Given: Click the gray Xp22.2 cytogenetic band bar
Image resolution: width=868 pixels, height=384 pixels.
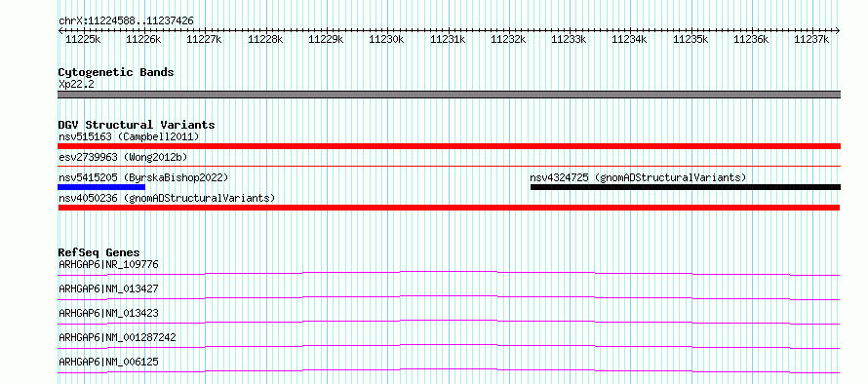Looking at the screenshot, I should tap(449, 95).
